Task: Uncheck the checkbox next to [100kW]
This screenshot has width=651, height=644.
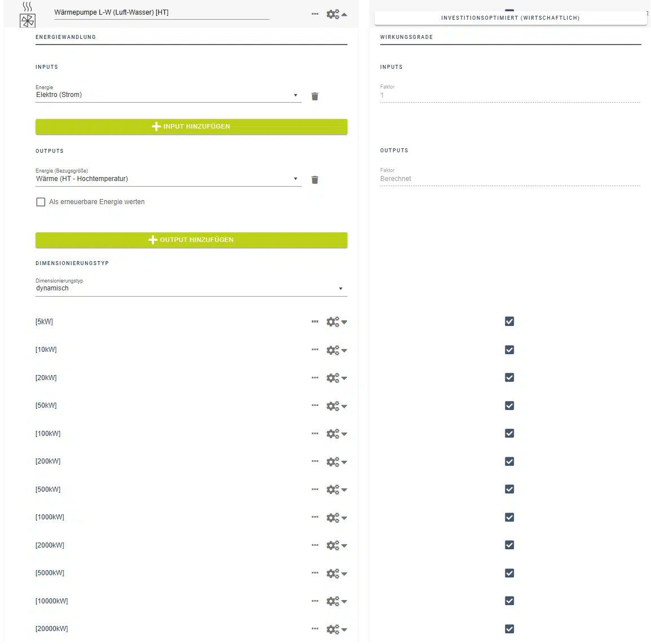Action: pyautogui.click(x=509, y=433)
